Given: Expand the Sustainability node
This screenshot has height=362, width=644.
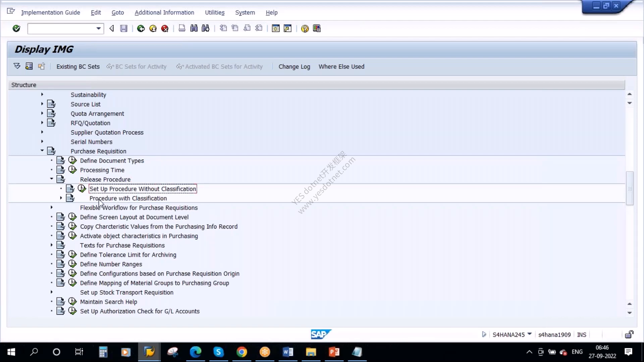Looking at the screenshot, I should [x=42, y=94].
